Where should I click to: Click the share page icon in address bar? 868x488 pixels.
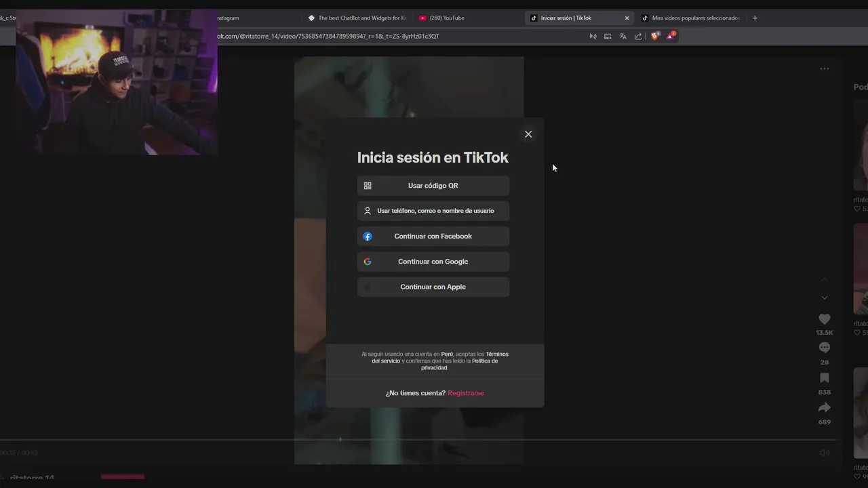(638, 37)
